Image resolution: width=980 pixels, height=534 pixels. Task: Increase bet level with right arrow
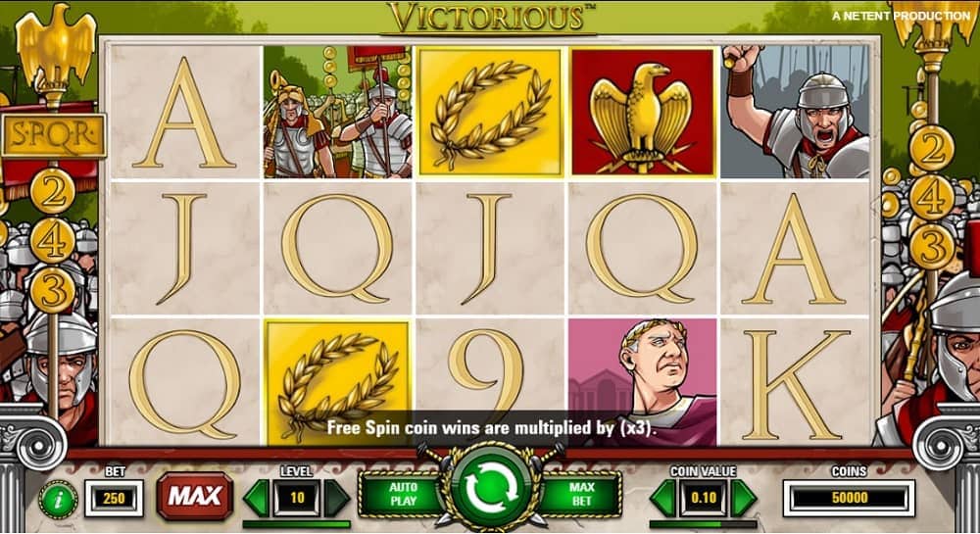(337, 498)
